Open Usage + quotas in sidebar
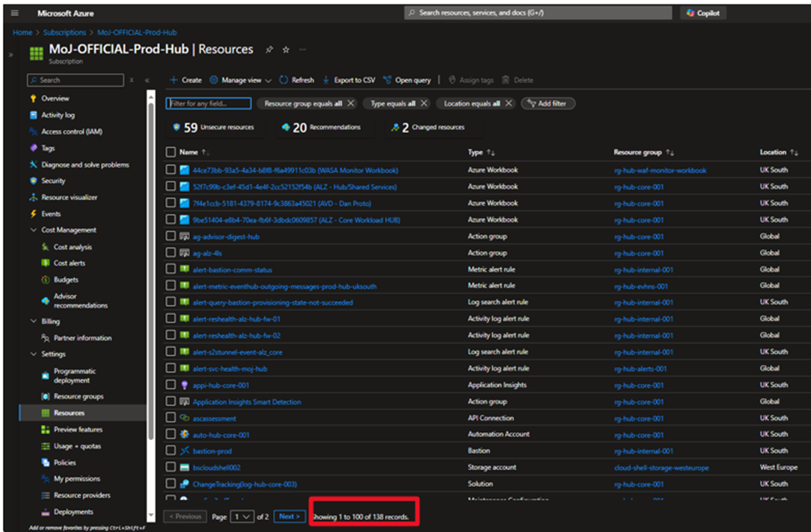Screen dimensions: 811x532 tap(78, 445)
